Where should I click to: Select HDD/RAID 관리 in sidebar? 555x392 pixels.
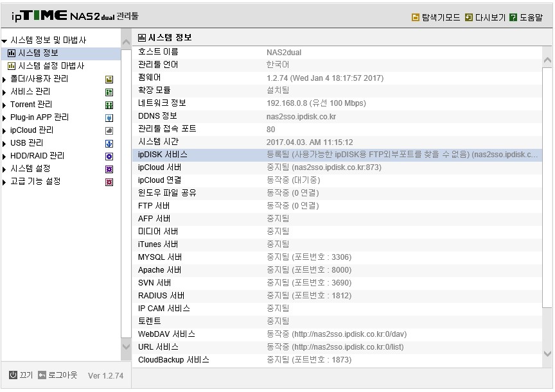click(x=37, y=155)
